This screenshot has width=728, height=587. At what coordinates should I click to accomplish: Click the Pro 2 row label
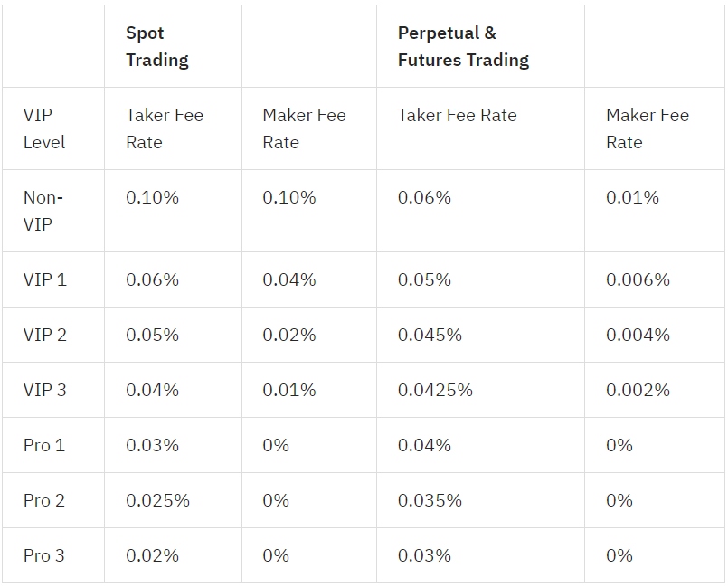[44, 500]
